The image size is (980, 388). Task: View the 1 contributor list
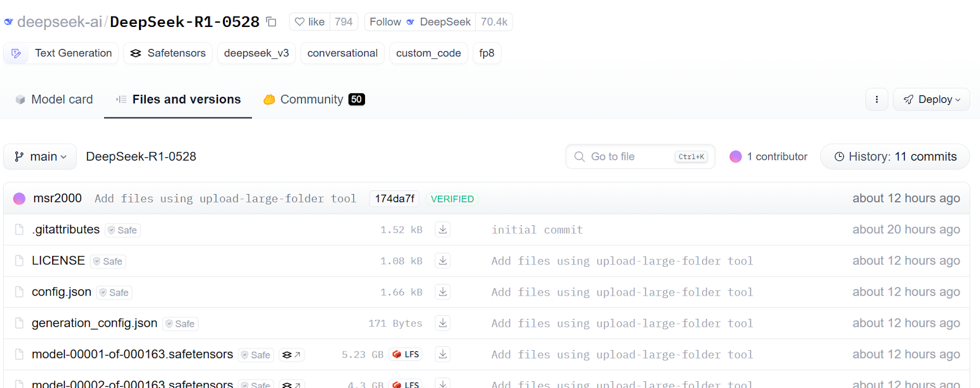point(769,157)
